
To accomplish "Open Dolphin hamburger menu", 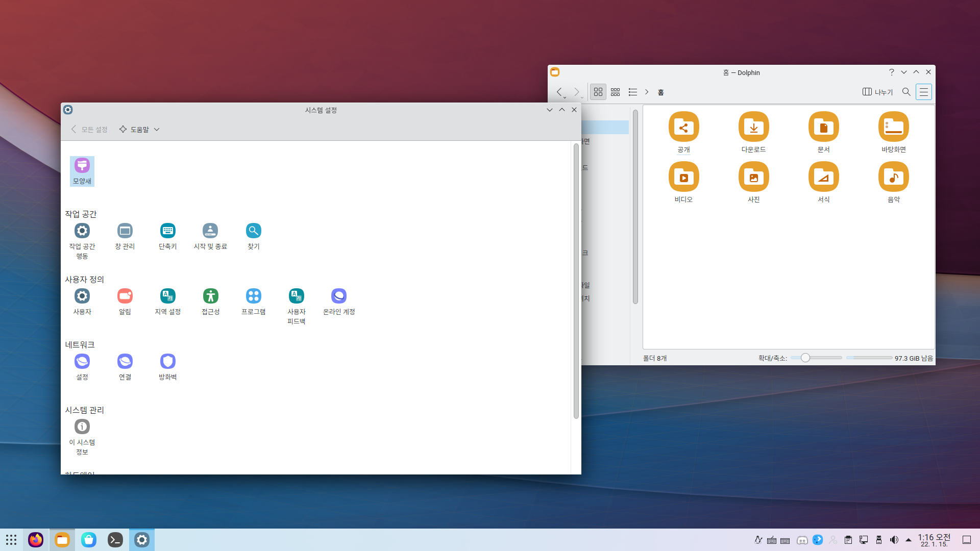I will tap(923, 92).
